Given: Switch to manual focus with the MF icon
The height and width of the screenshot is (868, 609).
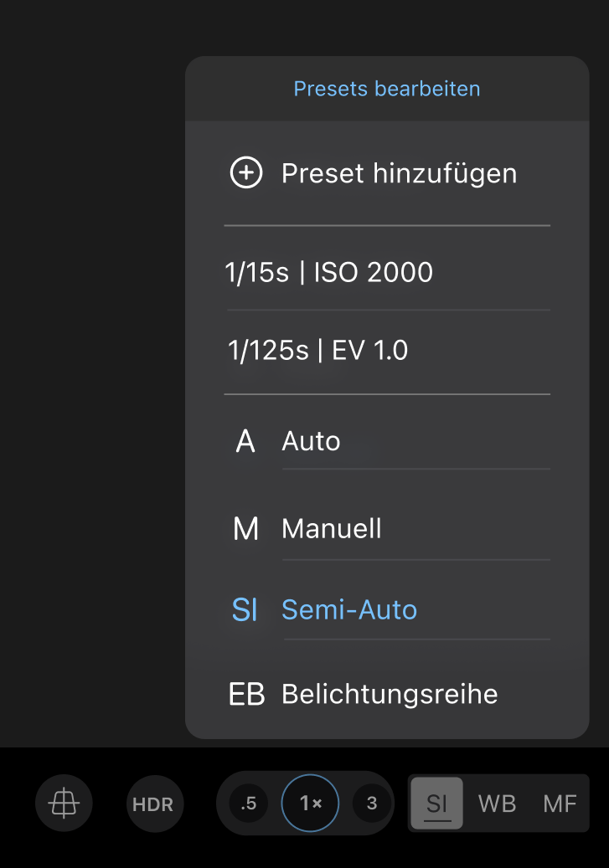Looking at the screenshot, I should pos(560,803).
